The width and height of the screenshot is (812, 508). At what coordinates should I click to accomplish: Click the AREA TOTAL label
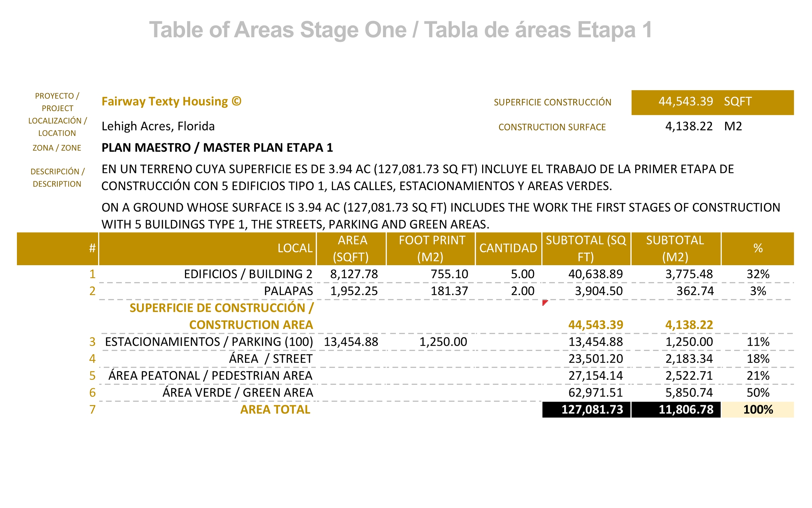click(275, 409)
